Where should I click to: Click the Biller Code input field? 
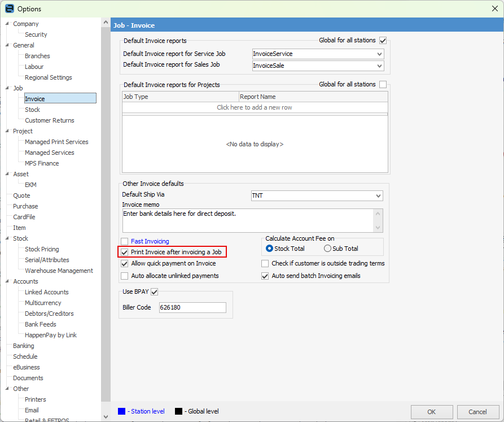192,307
